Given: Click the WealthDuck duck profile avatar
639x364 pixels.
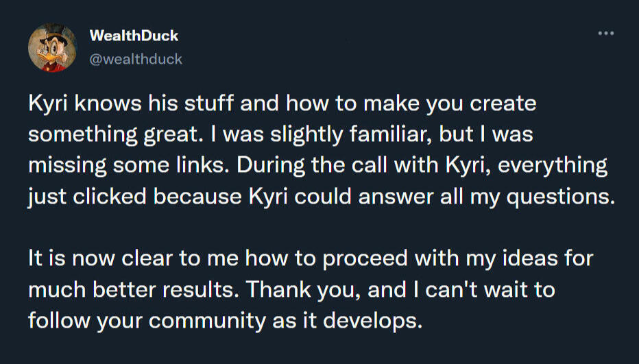Looking at the screenshot, I should point(52,47).
